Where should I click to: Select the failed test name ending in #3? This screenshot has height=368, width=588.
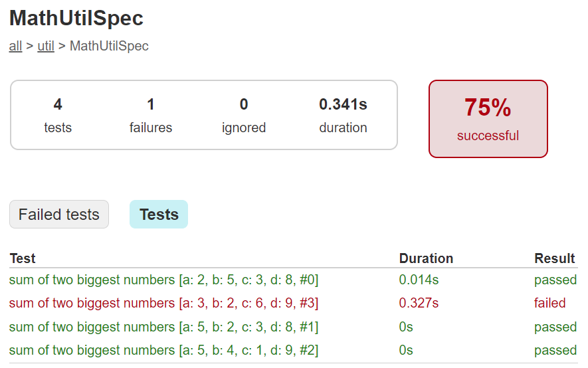coord(163,303)
